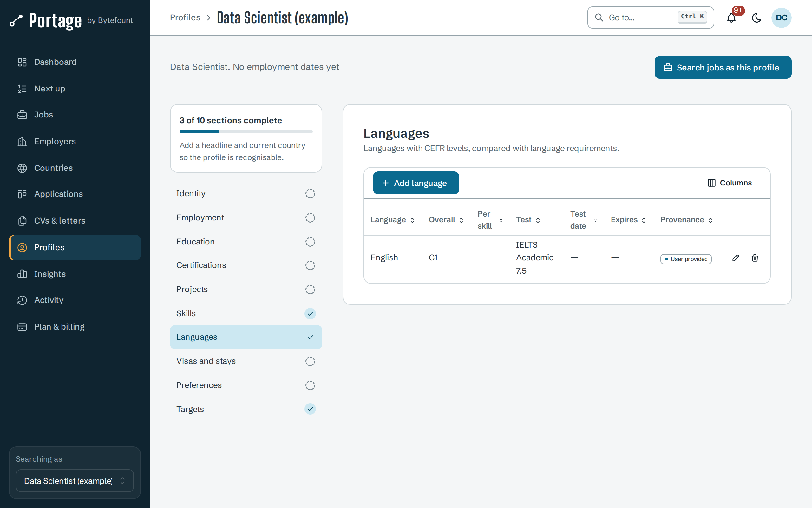Open the Identity section
812x508 pixels.
click(x=246, y=194)
